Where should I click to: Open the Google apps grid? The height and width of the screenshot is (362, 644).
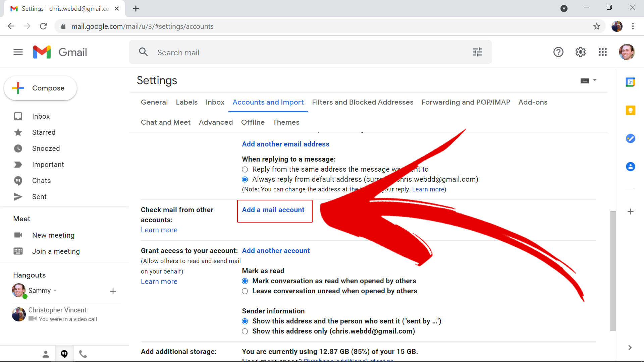click(x=602, y=52)
